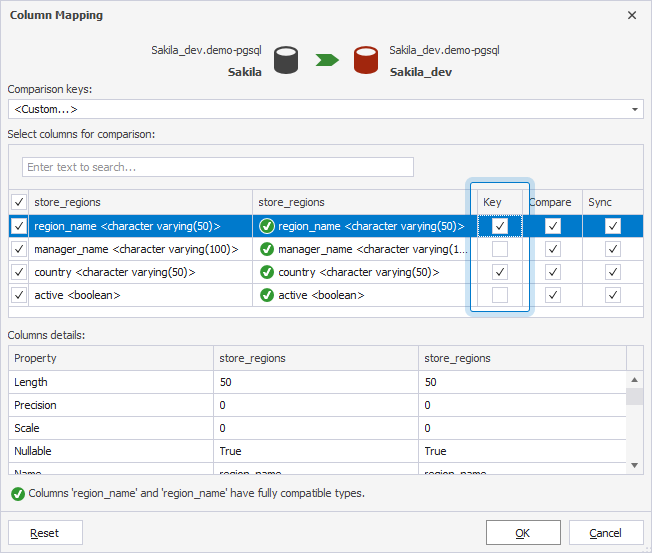Screen dimensions: 652x553
Task: Click the Property header in Columns details
Action: coord(111,358)
